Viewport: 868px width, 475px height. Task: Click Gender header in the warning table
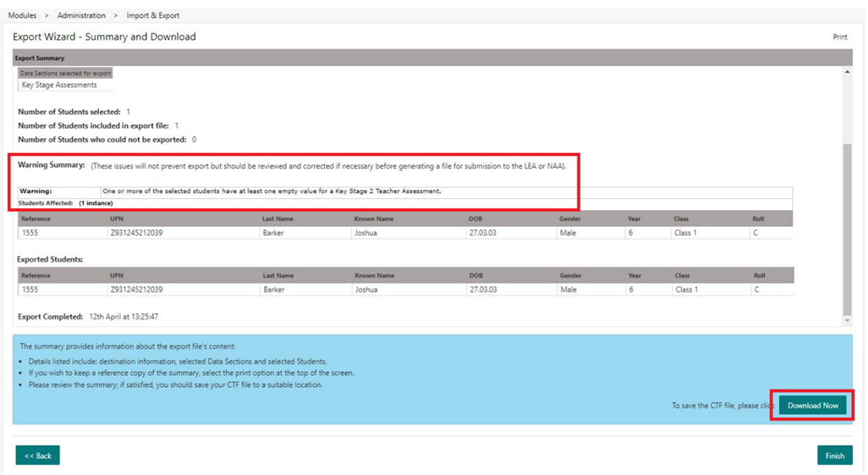point(570,219)
